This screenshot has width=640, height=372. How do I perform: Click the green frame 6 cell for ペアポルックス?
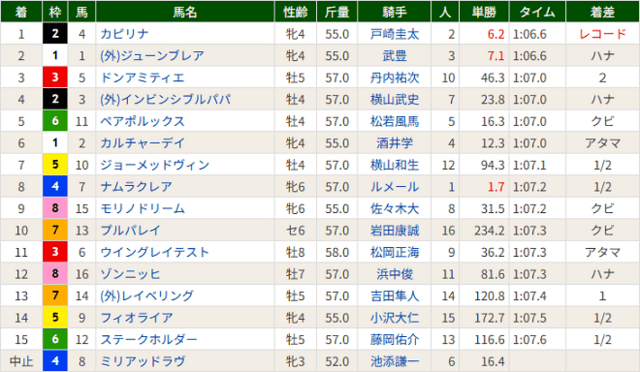click(x=55, y=121)
